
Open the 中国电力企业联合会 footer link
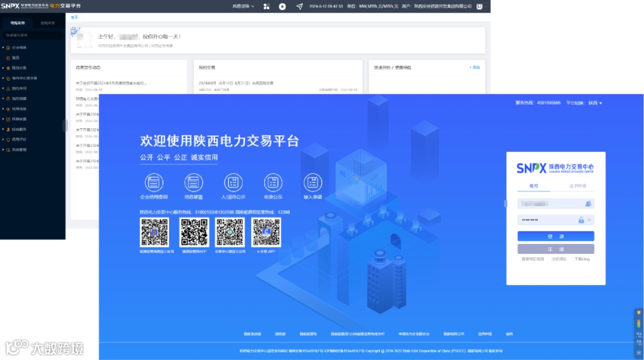coord(414,334)
